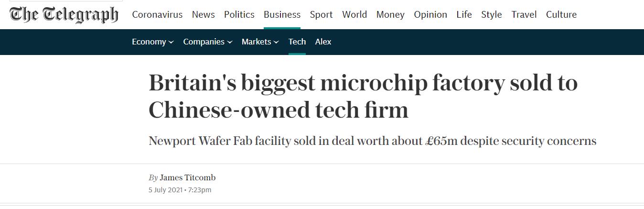Open the News section
The height and width of the screenshot is (209, 644).
click(x=203, y=14)
